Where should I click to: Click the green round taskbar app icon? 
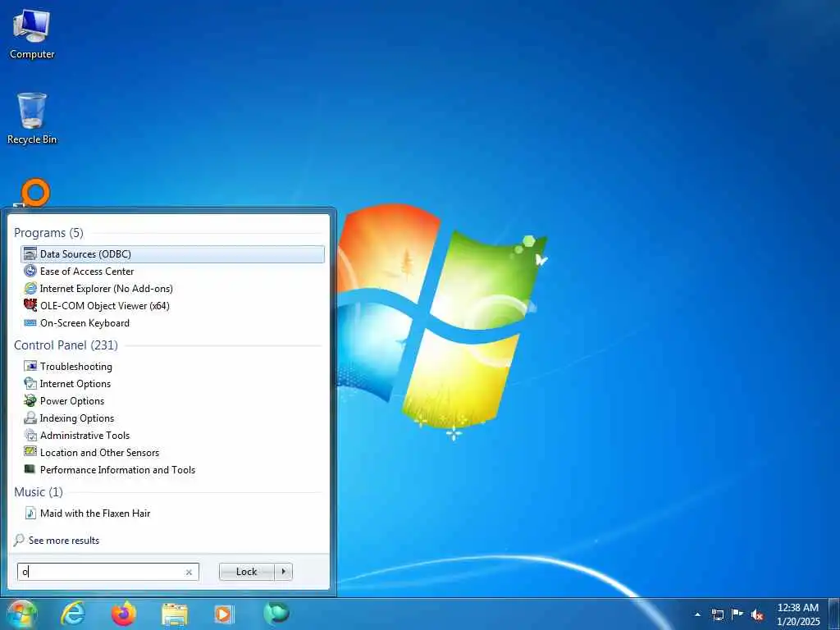tap(276, 613)
